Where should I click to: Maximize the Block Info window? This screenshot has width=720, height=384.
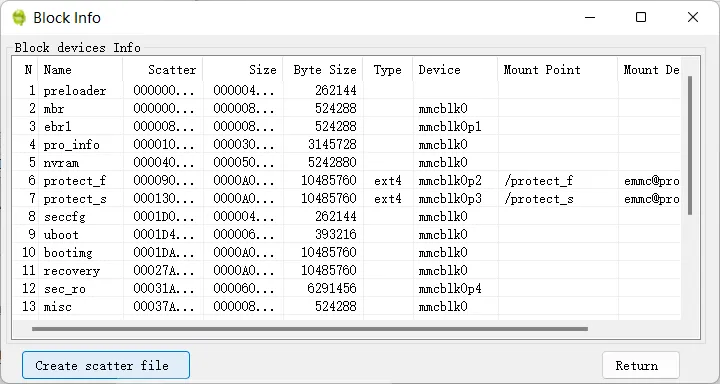pyautogui.click(x=641, y=17)
